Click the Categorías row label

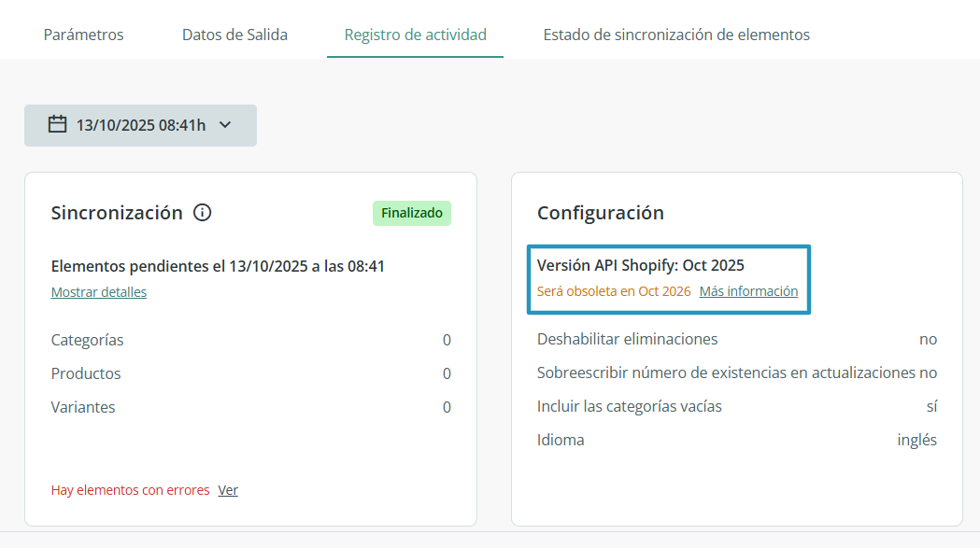coord(87,340)
